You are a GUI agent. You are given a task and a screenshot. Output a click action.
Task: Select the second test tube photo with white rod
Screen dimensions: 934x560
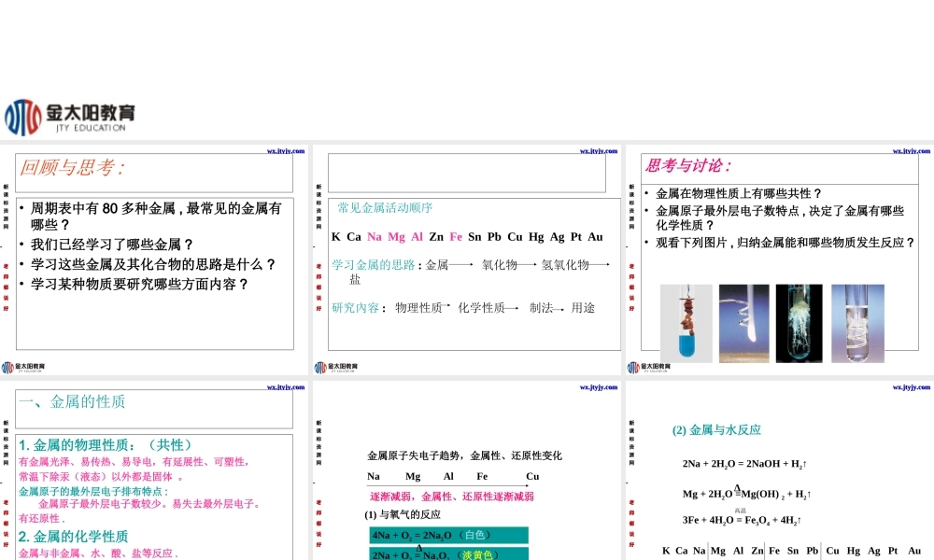pos(743,323)
